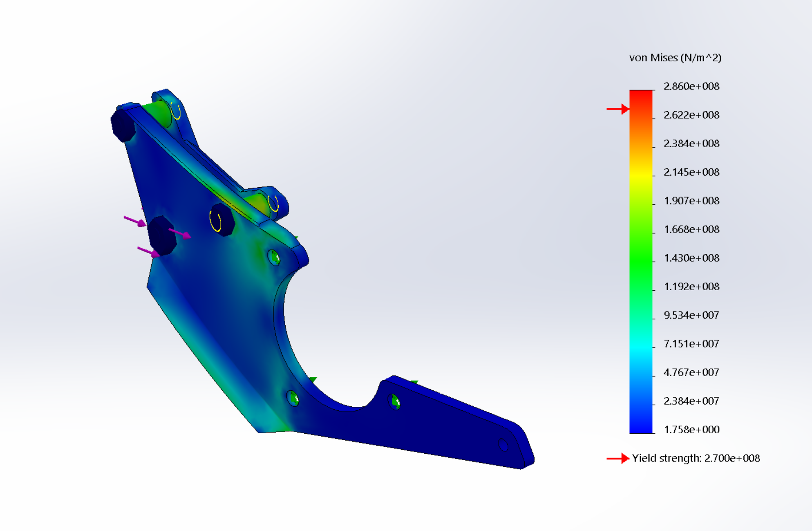Click the 7.151e+007 legend value
The height and width of the screenshot is (531, 812).
[691, 344]
